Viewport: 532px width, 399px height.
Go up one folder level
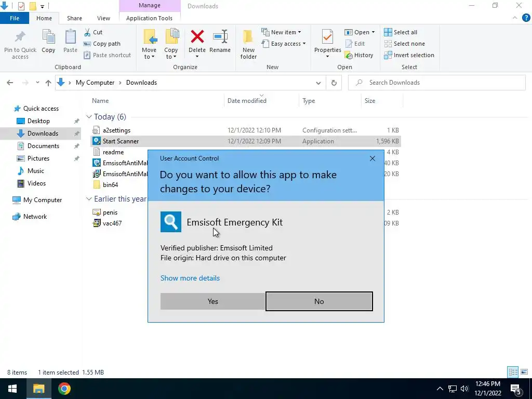coord(48,83)
